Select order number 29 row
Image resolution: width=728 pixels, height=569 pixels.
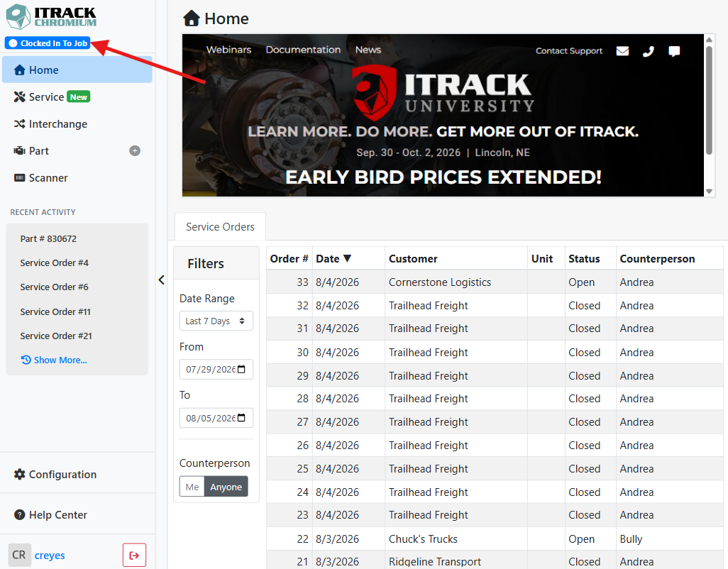click(x=495, y=375)
